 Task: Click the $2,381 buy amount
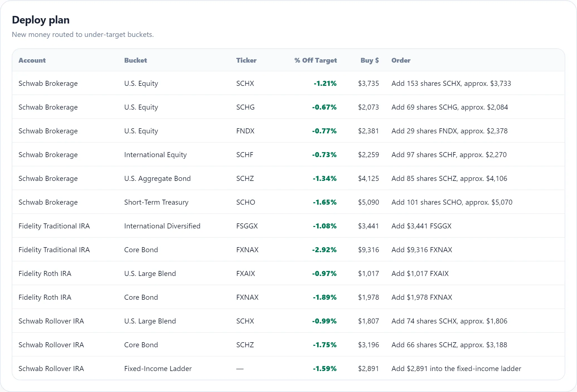point(369,131)
